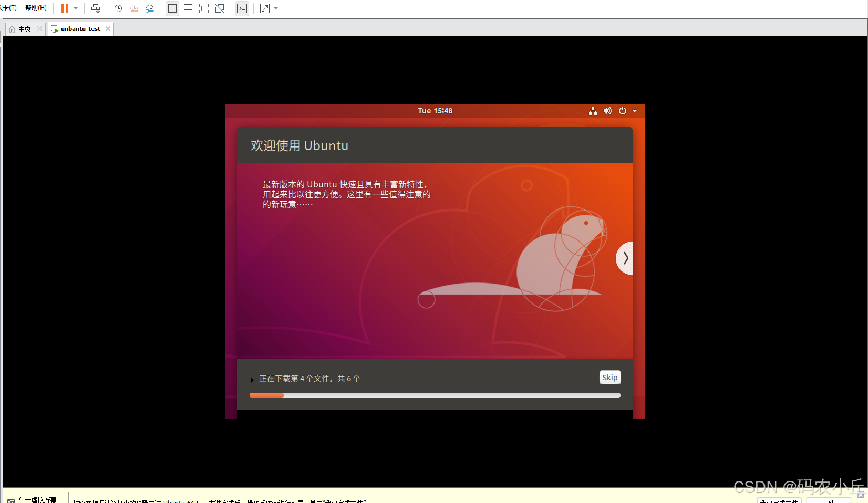The image size is (868, 503).
Task: Open Ubuntu network status icon
Action: click(593, 111)
